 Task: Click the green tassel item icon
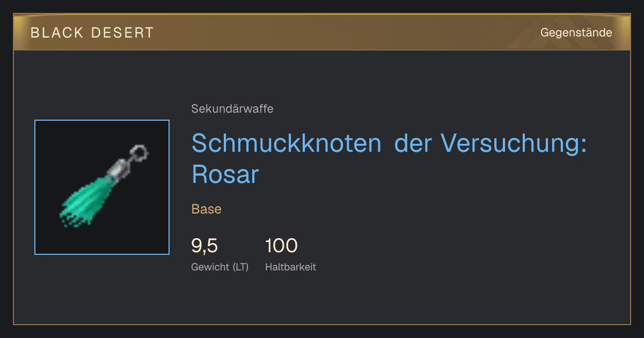(102, 187)
